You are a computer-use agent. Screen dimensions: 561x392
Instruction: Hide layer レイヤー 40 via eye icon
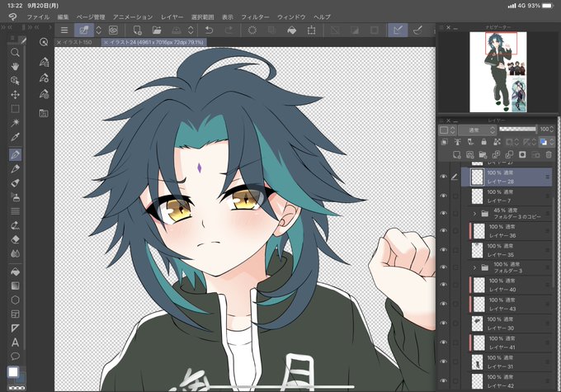[444, 285]
